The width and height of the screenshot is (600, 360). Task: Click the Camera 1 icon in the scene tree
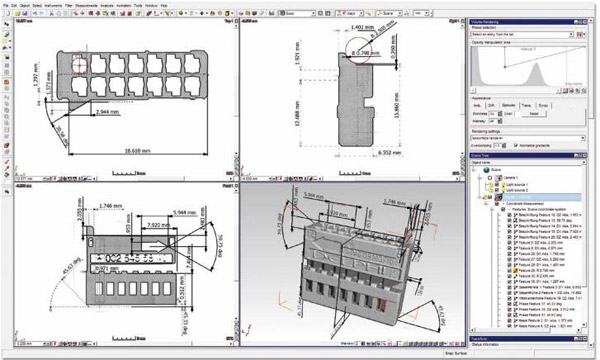click(499, 178)
